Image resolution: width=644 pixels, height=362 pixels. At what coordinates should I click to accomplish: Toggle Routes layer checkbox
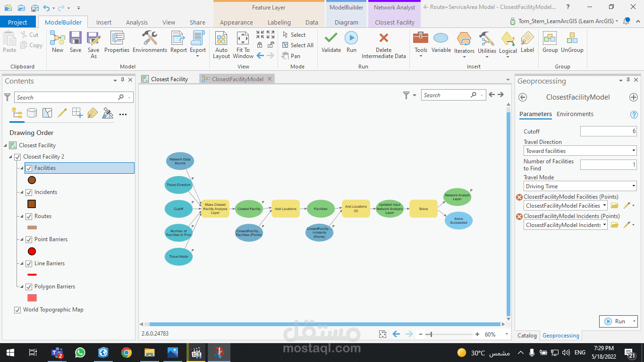coord(29,216)
